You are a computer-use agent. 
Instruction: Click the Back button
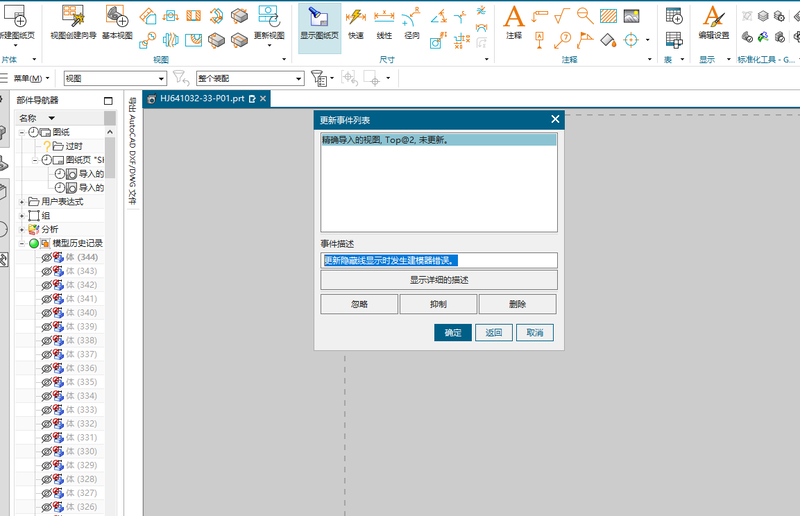494,333
